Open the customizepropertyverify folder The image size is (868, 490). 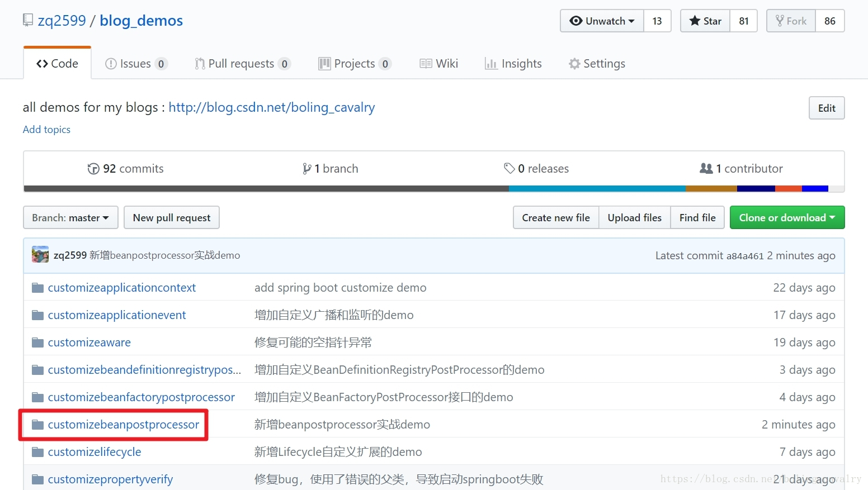(110, 479)
